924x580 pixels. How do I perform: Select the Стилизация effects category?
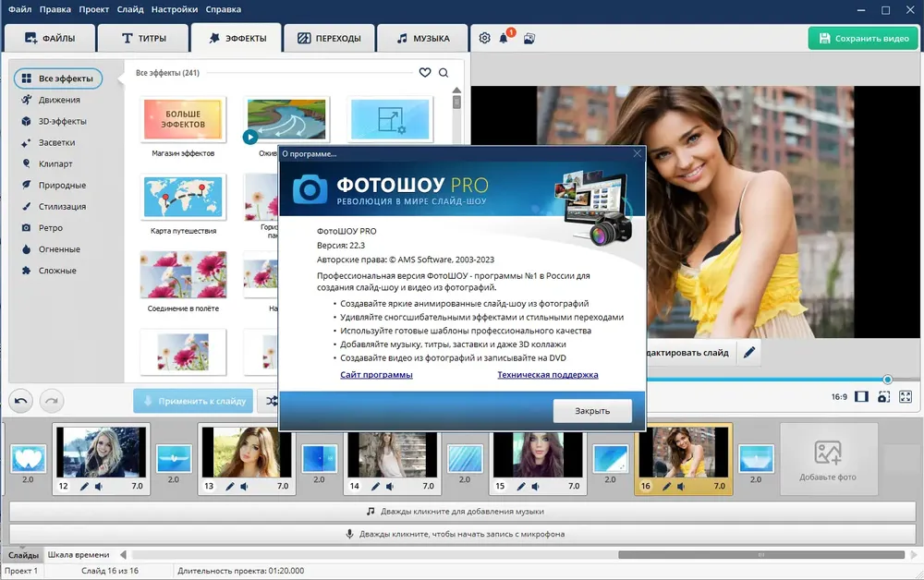62,207
